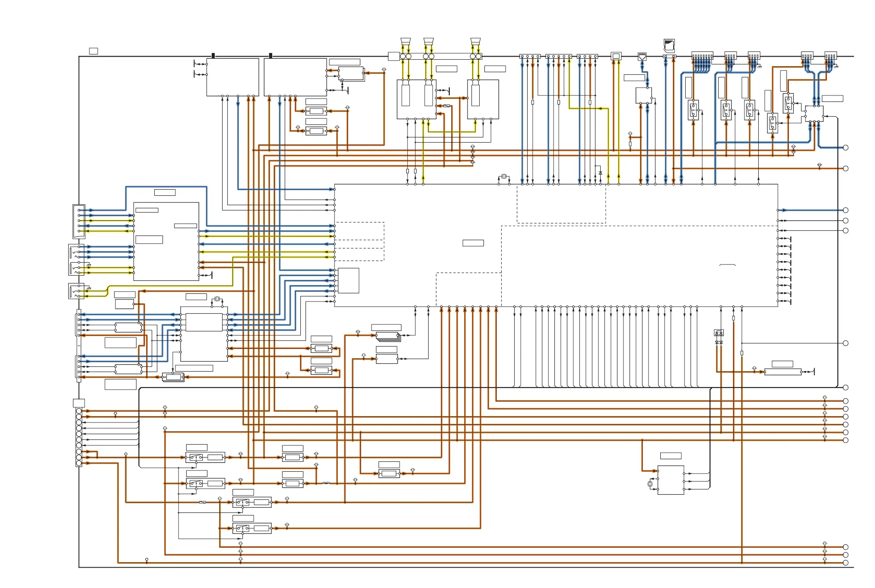Viewport: 875px width, 588px height.
Task: Click the dual LED pair symbol
Action: coord(719,333)
